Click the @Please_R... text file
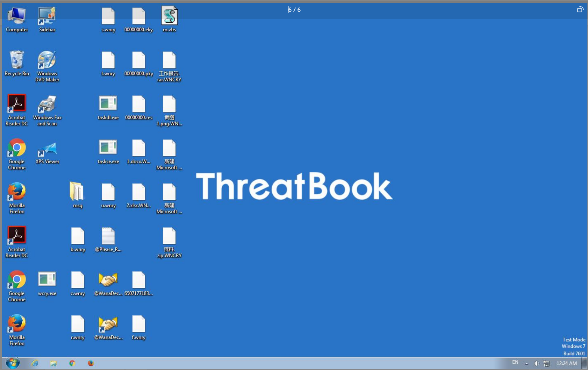588x370 pixels. 108,239
